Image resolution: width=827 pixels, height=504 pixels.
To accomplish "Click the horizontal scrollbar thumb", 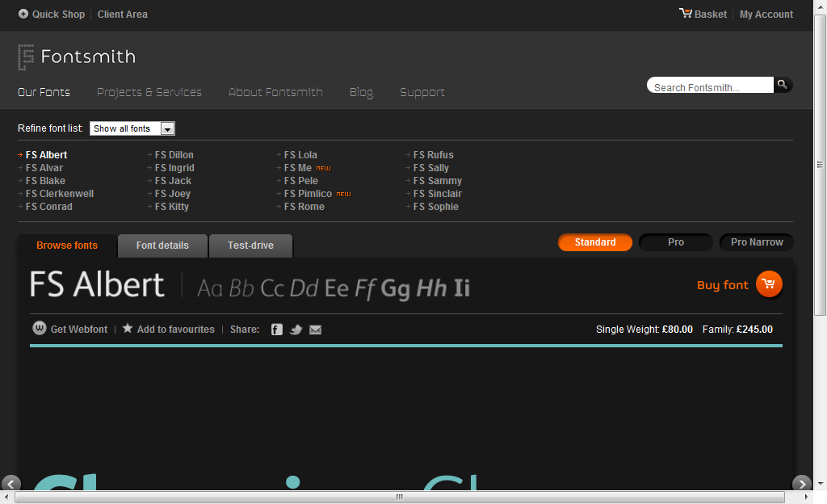I will (x=400, y=498).
